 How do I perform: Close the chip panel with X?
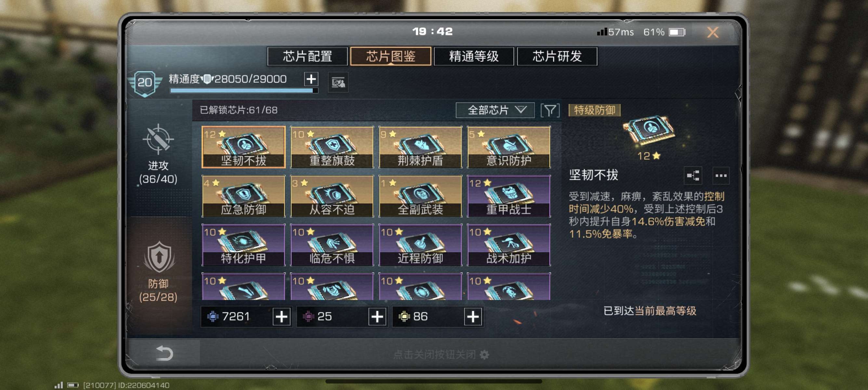713,32
